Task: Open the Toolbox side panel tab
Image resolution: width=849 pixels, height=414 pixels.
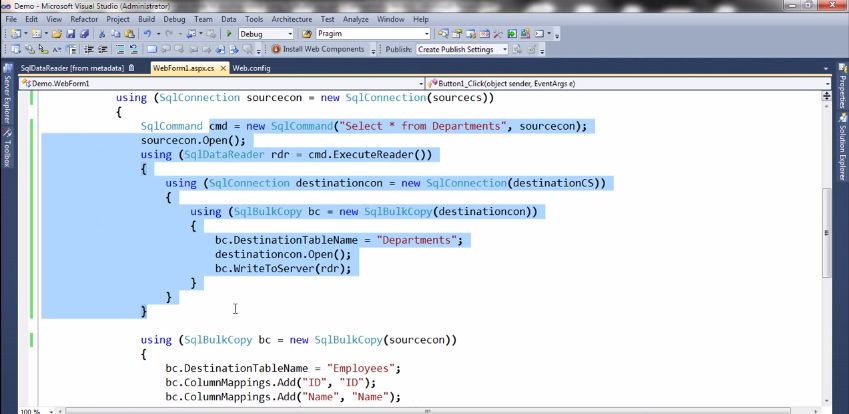Action: tap(8, 147)
